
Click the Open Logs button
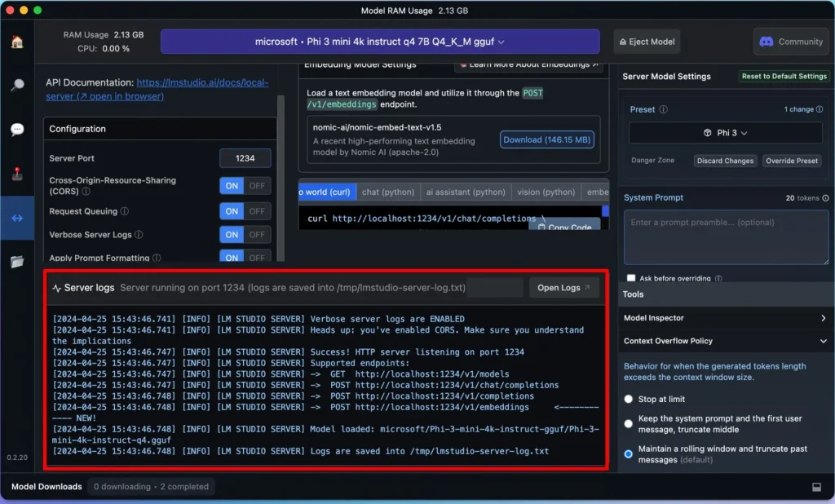(563, 288)
